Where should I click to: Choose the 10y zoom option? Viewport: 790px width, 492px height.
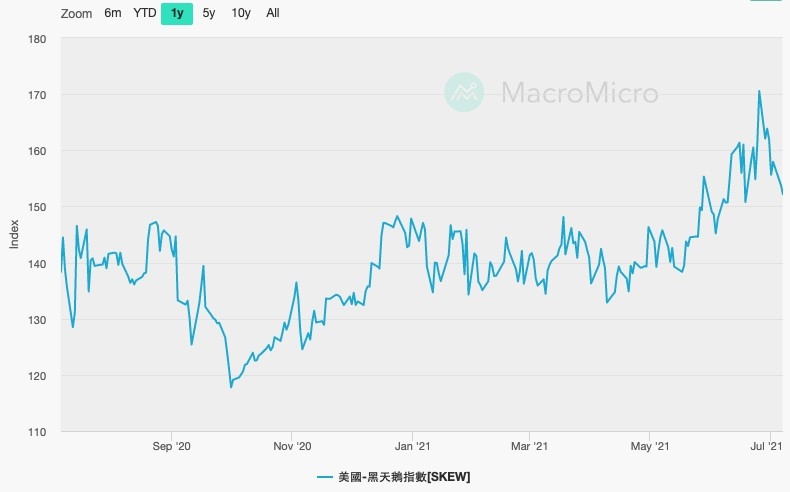(240, 14)
